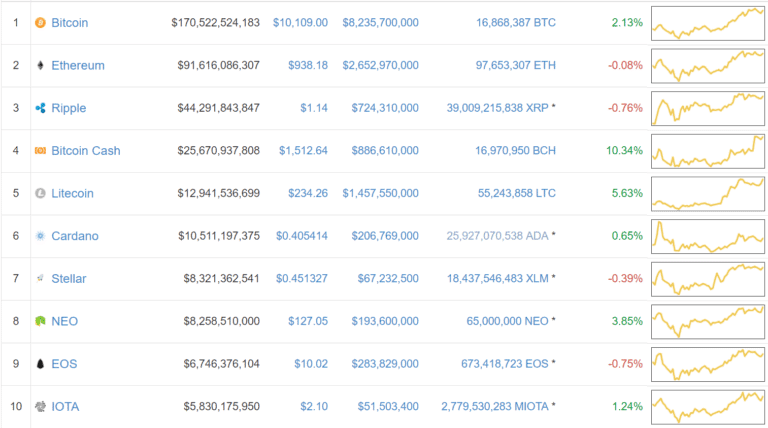Click the IOTA logo icon
This screenshot has width=768, height=428.
40,406
